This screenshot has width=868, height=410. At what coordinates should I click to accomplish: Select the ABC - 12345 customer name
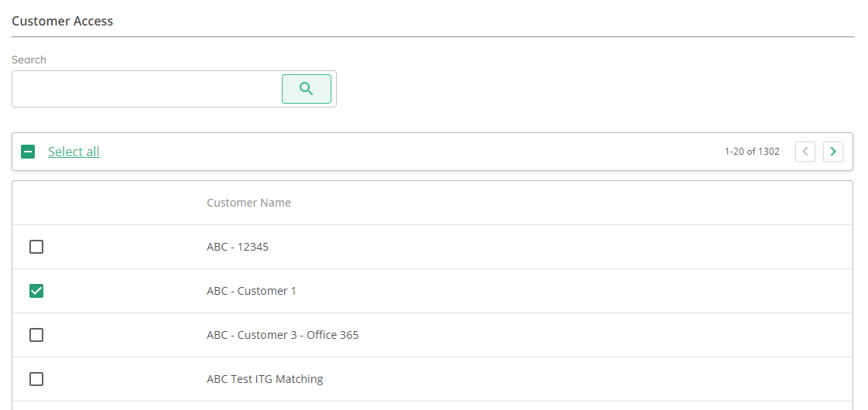click(x=238, y=247)
